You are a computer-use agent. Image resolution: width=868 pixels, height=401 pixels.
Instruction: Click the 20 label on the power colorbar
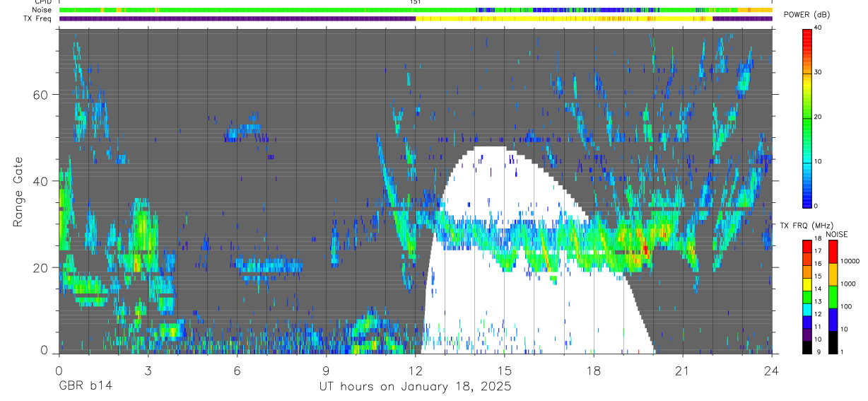click(818, 117)
